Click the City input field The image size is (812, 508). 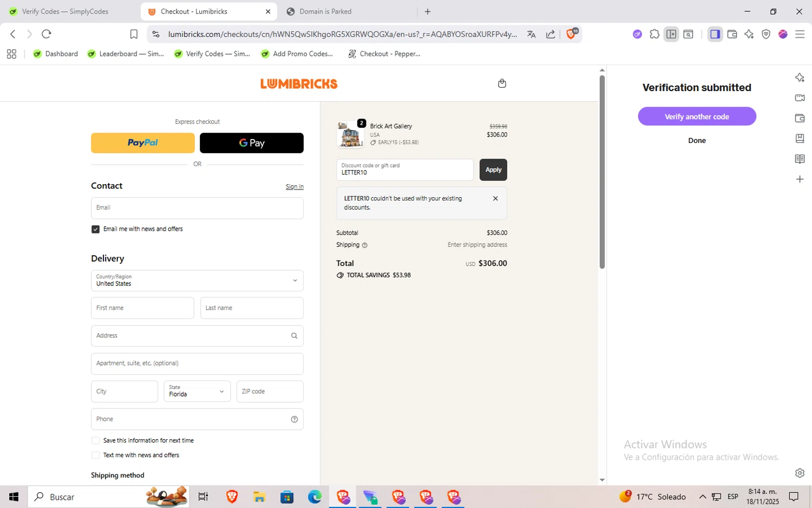(x=124, y=391)
